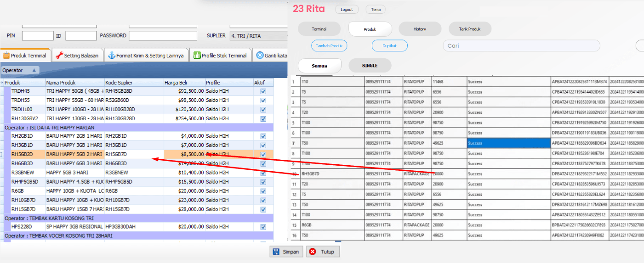Select the R52GB60D supplier code cell
644x263 pixels.
(x=134, y=100)
